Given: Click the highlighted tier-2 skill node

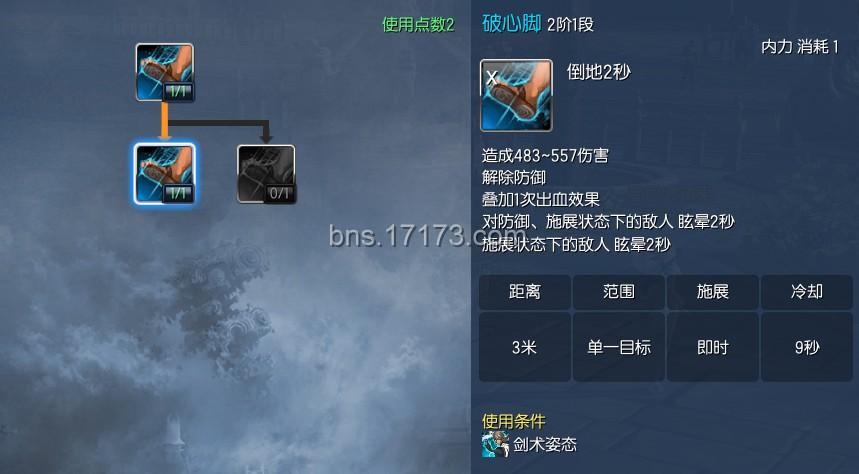Looking at the screenshot, I should (x=164, y=174).
